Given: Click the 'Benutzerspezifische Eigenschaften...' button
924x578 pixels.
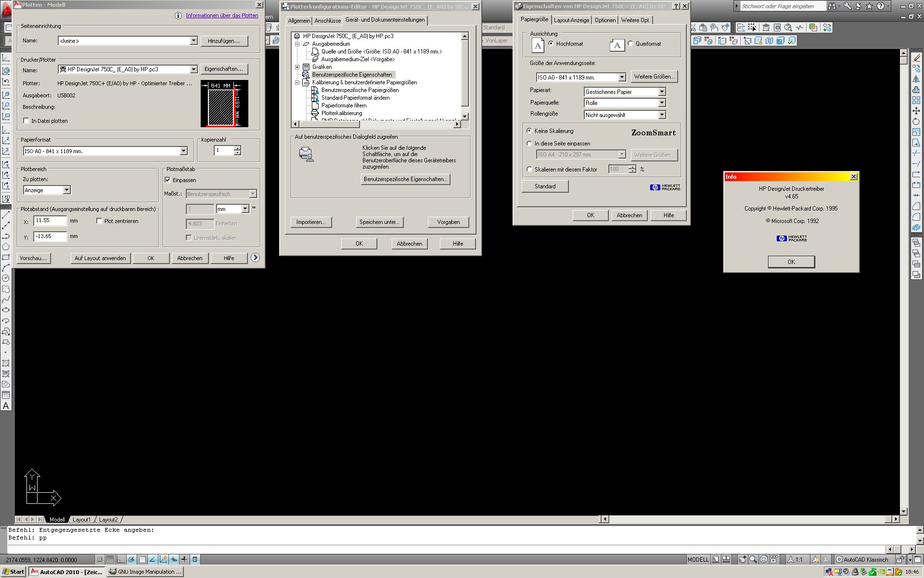Looking at the screenshot, I should point(405,179).
